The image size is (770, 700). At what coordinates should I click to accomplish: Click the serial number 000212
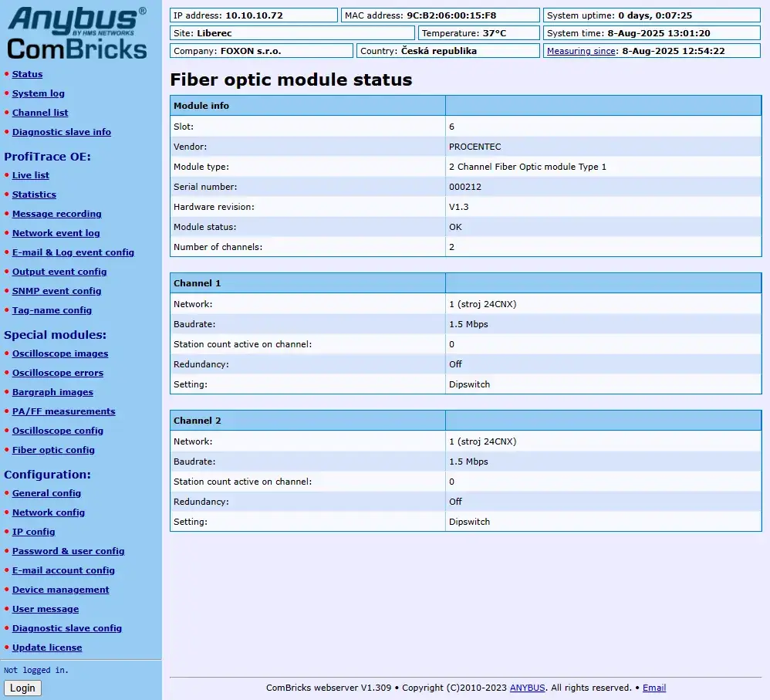[x=465, y=187]
